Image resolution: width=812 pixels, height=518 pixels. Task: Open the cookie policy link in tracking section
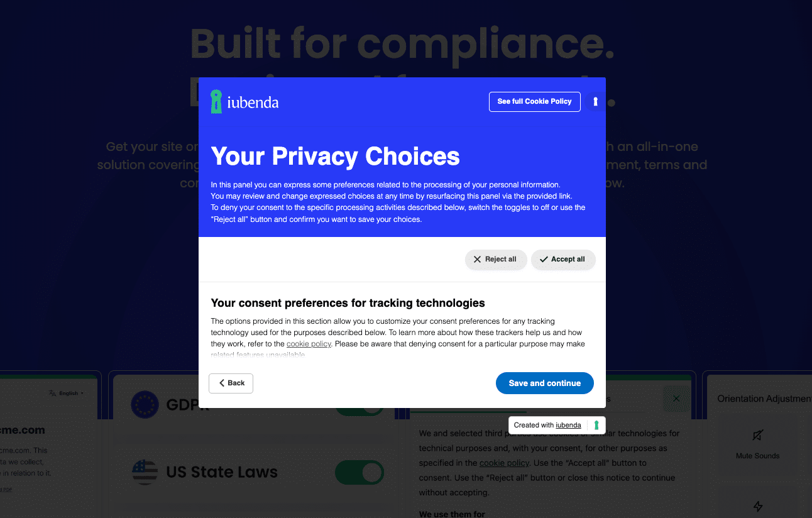309,343
